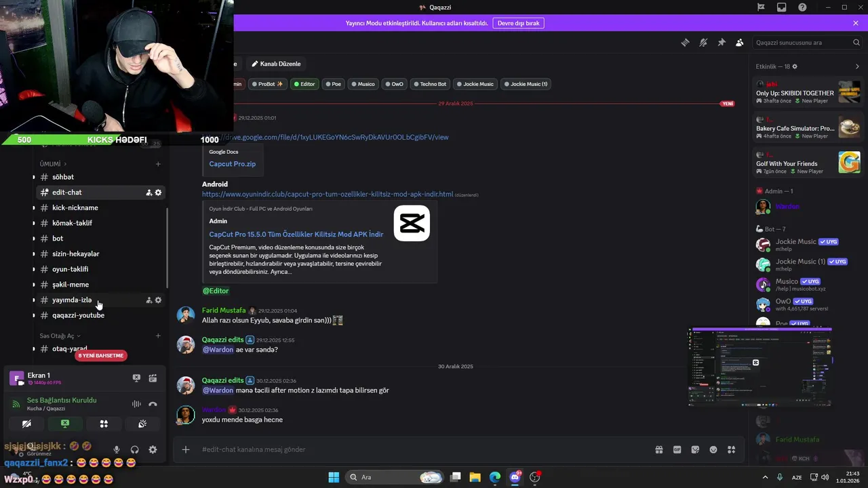868x488 pixels.
Task: Toggle screen share green button
Action: [65, 424]
